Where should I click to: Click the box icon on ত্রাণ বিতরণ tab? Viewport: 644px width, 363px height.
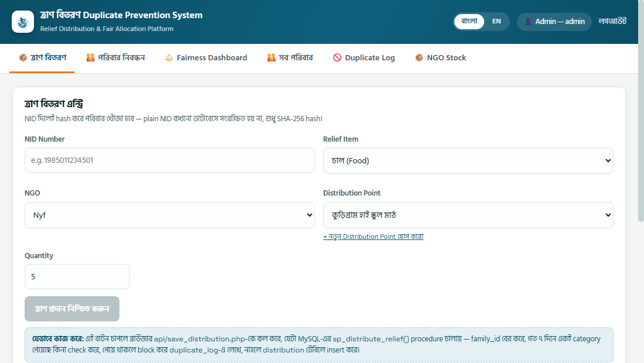pyautogui.click(x=23, y=57)
